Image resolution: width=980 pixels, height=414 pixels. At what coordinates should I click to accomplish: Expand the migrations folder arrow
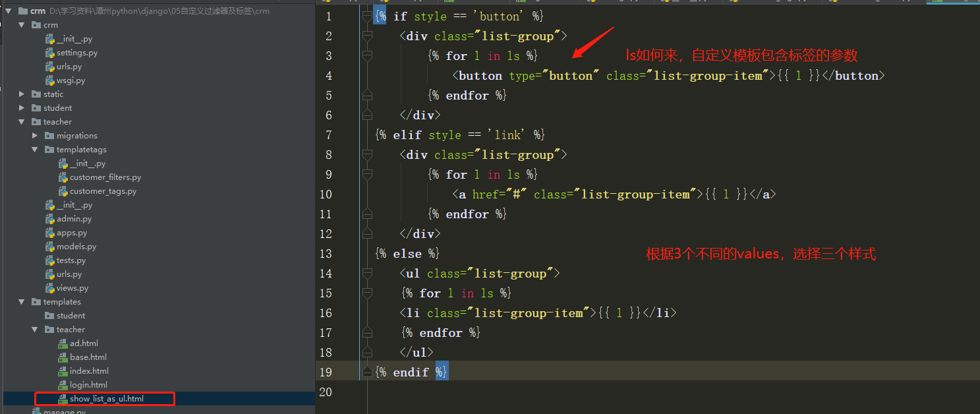pos(35,136)
